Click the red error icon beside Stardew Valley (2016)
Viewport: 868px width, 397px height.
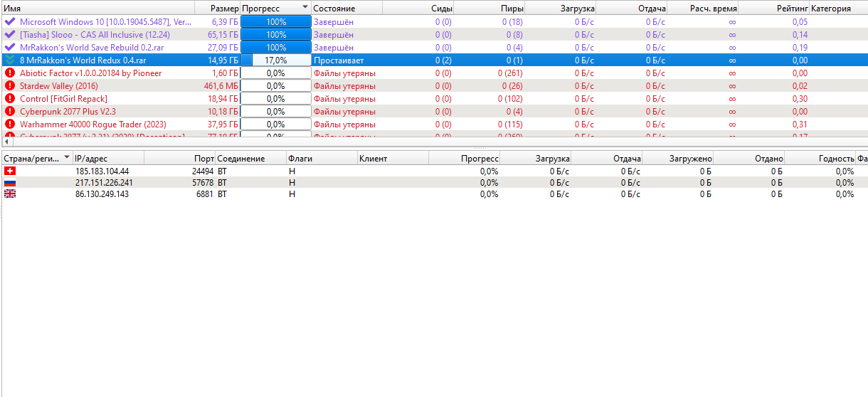(10, 86)
